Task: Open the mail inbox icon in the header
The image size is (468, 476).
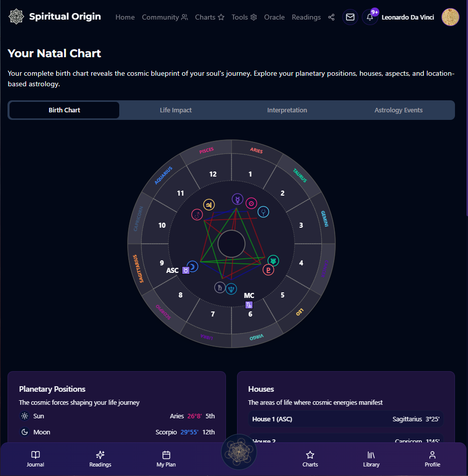Action: [x=350, y=17]
